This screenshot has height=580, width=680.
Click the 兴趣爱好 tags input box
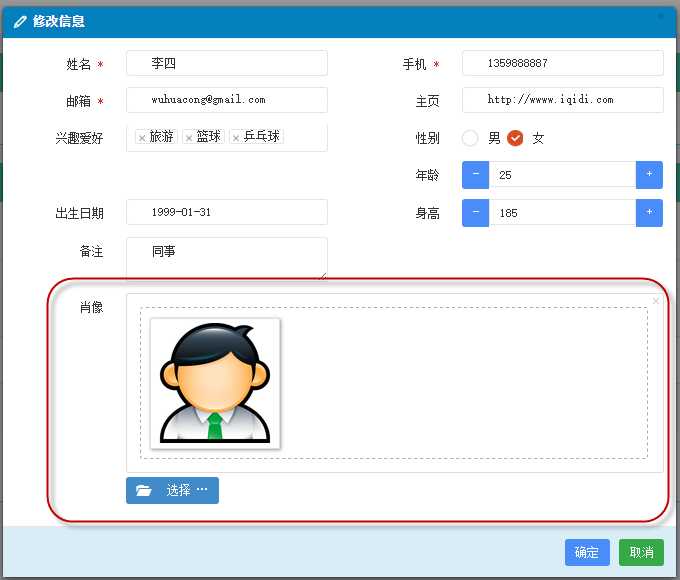pyautogui.click(x=227, y=138)
